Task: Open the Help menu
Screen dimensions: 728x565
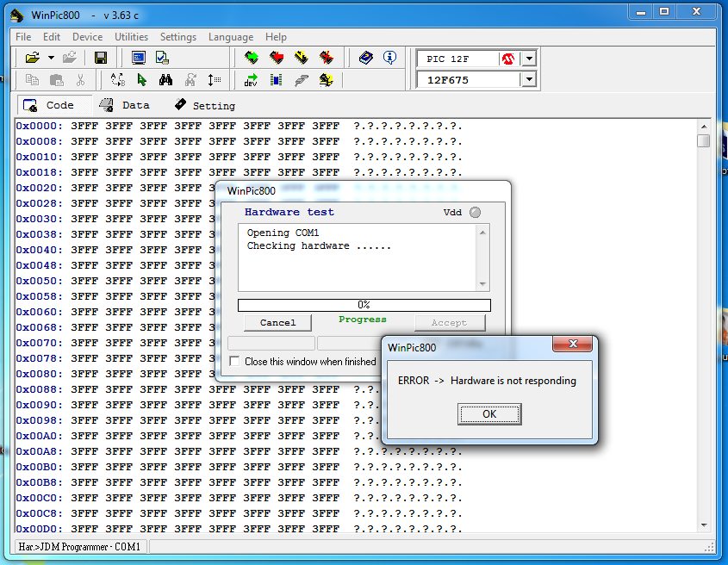Action: [x=276, y=37]
